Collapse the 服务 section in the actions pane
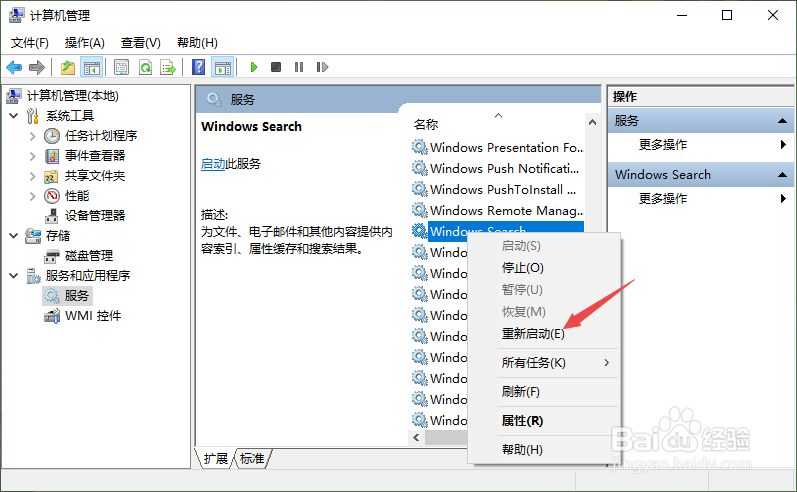797x492 pixels. (x=782, y=121)
